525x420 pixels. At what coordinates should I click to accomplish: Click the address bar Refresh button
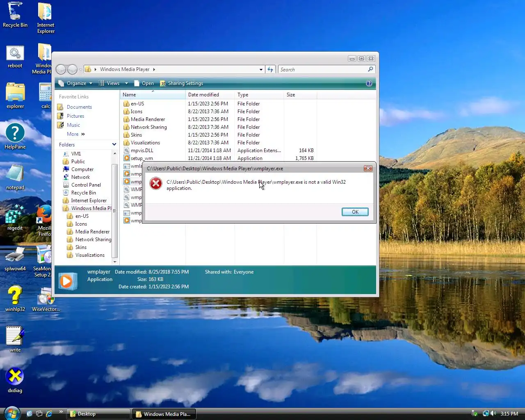270,70
